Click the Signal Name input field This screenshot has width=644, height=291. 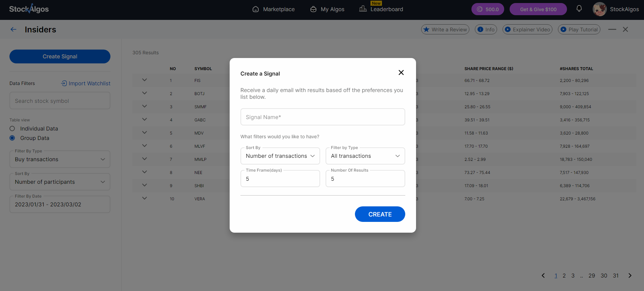pos(323,117)
